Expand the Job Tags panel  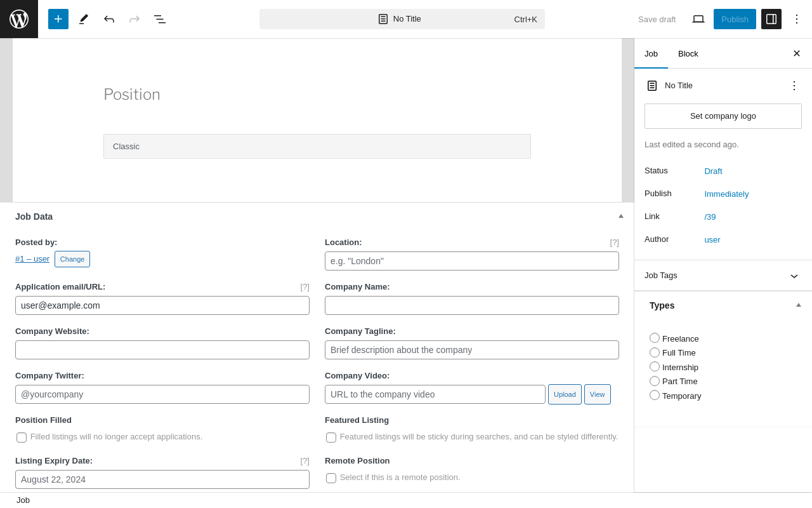pos(794,276)
